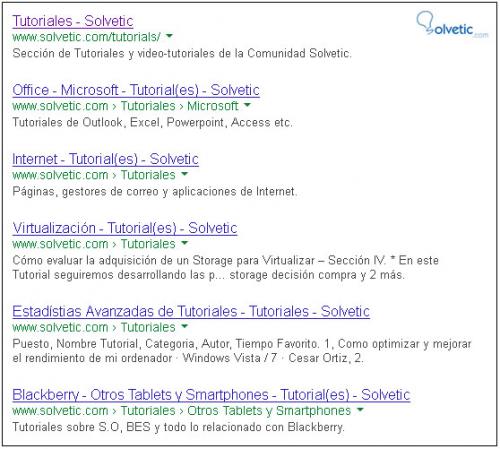Expand dropdown arrow under the Virtualización result
Image resolution: width=500 pixels, height=449 pixels.
[x=184, y=243]
